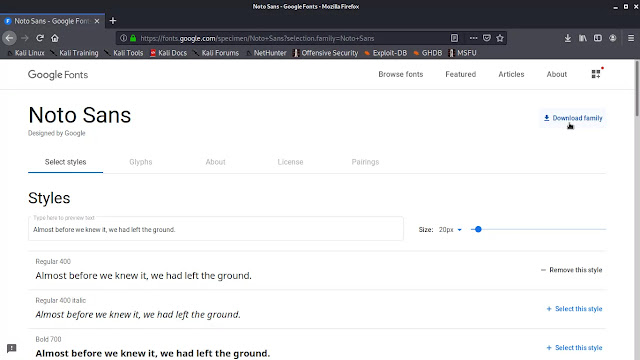Open Featured in site navigation
640x360 pixels.
[x=460, y=74]
